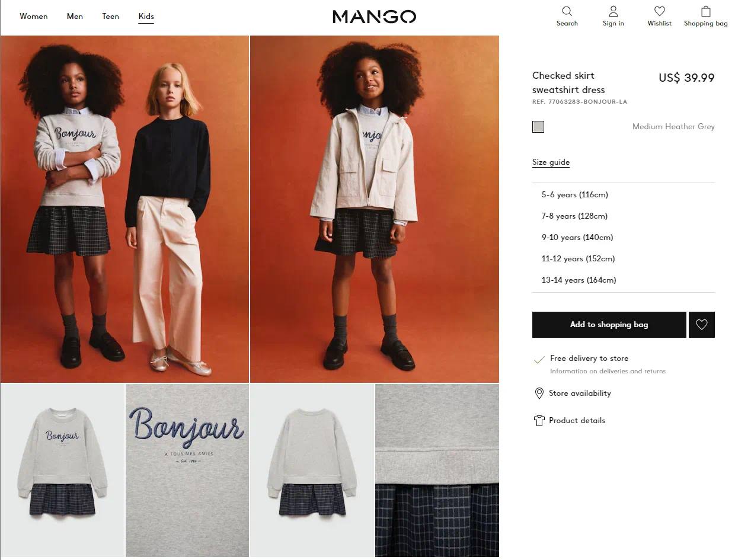Open the Bonjour embroidery close-up thumbnail
Viewport: 735px width, 560px height.
coord(187,471)
